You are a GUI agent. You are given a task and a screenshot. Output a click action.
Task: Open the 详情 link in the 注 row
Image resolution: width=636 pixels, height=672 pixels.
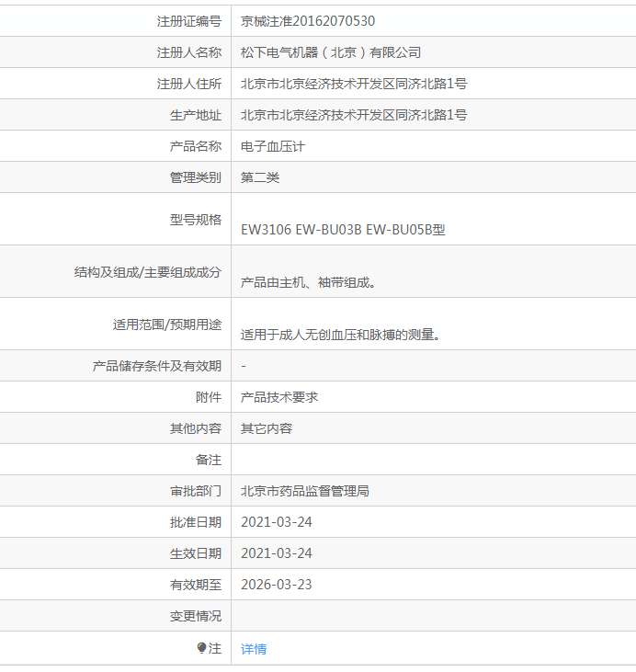[x=254, y=649]
